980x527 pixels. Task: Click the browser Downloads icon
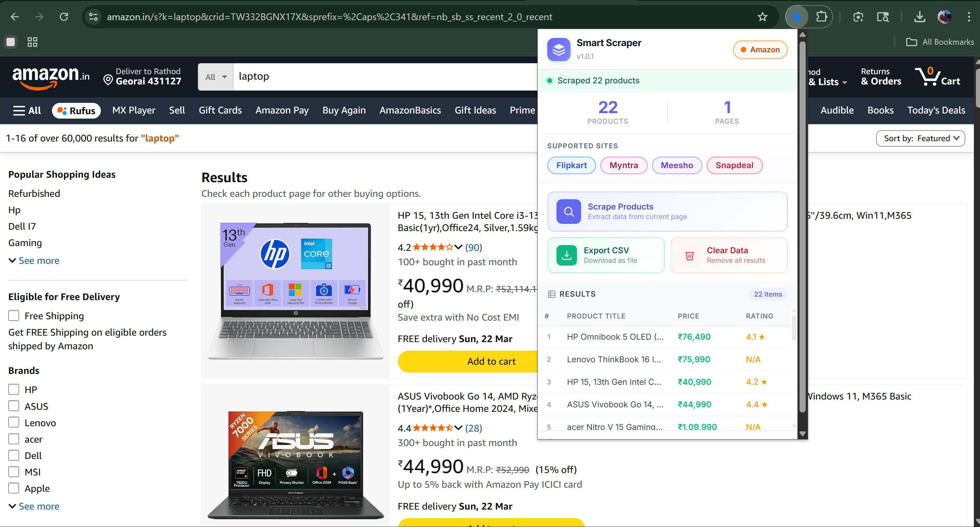(x=919, y=17)
